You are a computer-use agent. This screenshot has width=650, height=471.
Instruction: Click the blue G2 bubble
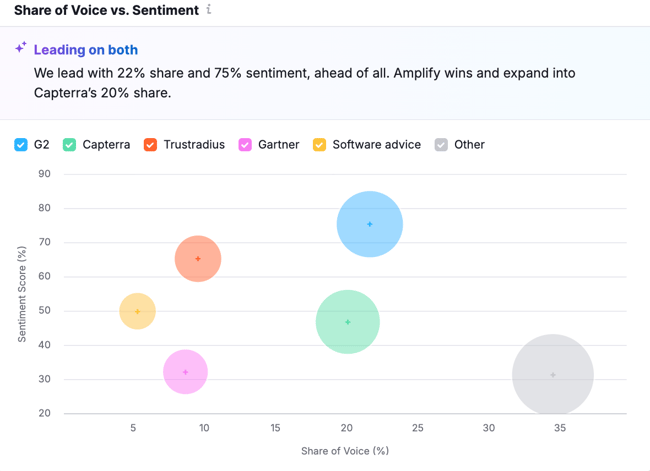pos(369,224)
